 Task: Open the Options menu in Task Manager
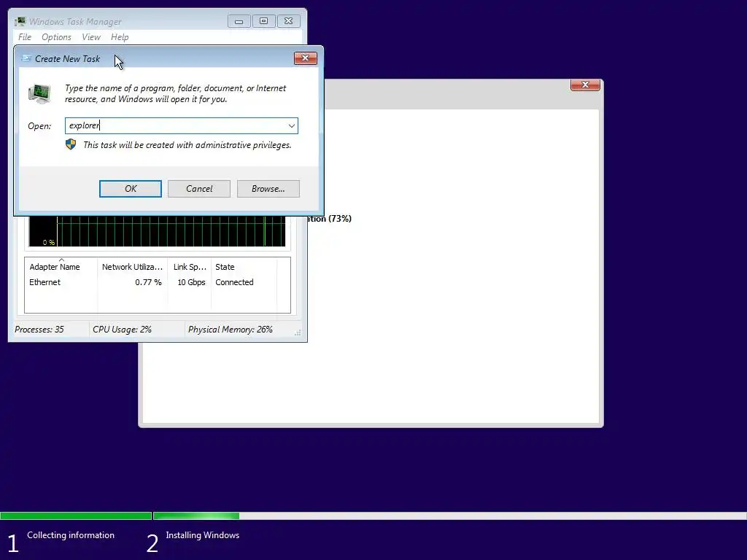click(x=56, y=37)
